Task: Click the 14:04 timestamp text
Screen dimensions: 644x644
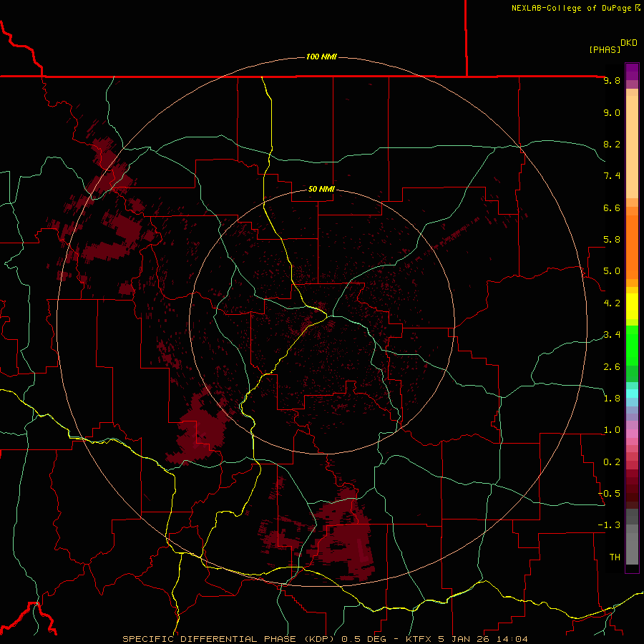Action: [512, 639]
